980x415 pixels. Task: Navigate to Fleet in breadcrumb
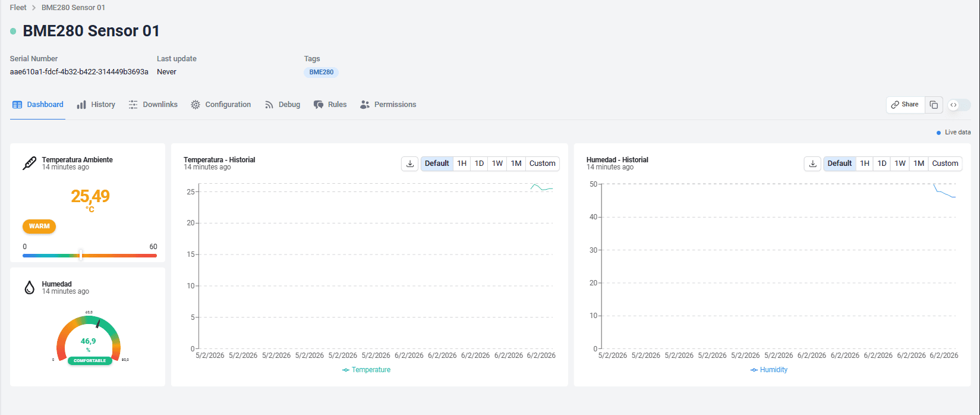click(18, 8)
